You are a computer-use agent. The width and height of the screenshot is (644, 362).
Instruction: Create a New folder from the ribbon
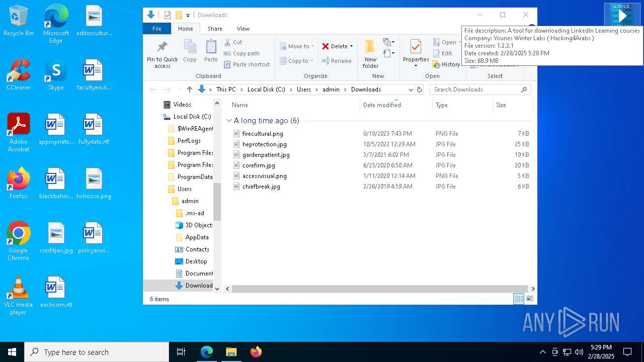[x=370, y=54]
